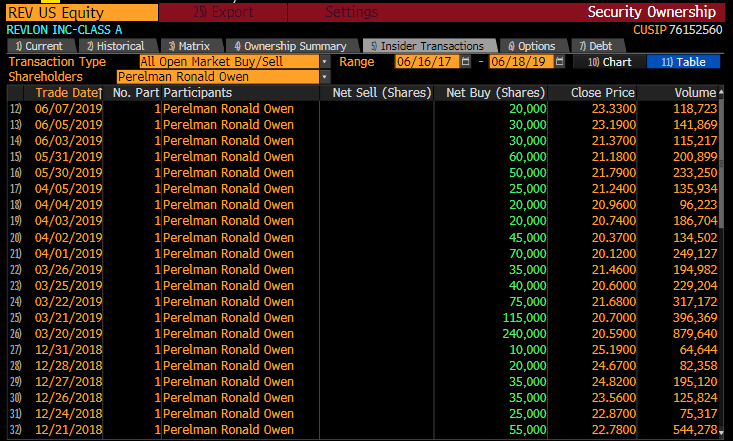Expand the Shareholders dropdown
Screen dimensions: 733x441
[x=325, y=76]
